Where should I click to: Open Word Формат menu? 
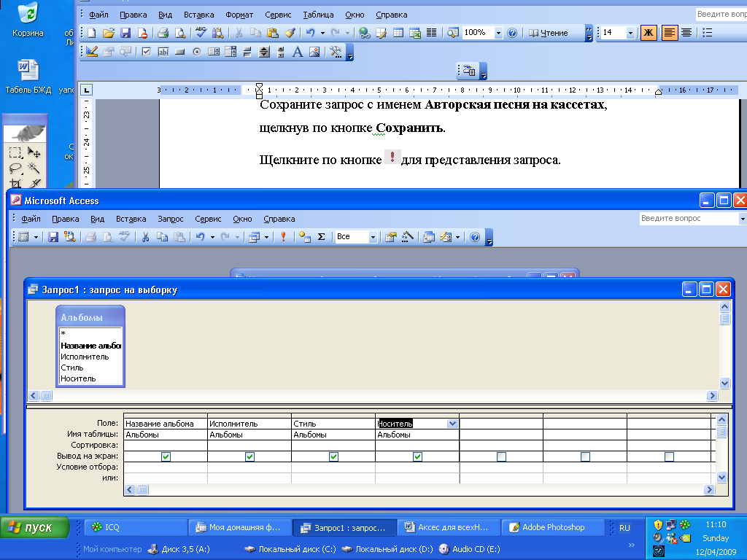[x=239, y=15]
